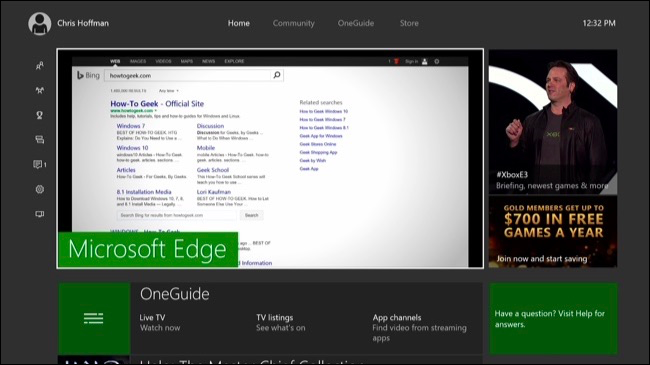Image resolution: width=650 pixels, height=365 pixels.
Task: Select TV listings See what's on
Action: pyautogui.click(x=281, y=323)
